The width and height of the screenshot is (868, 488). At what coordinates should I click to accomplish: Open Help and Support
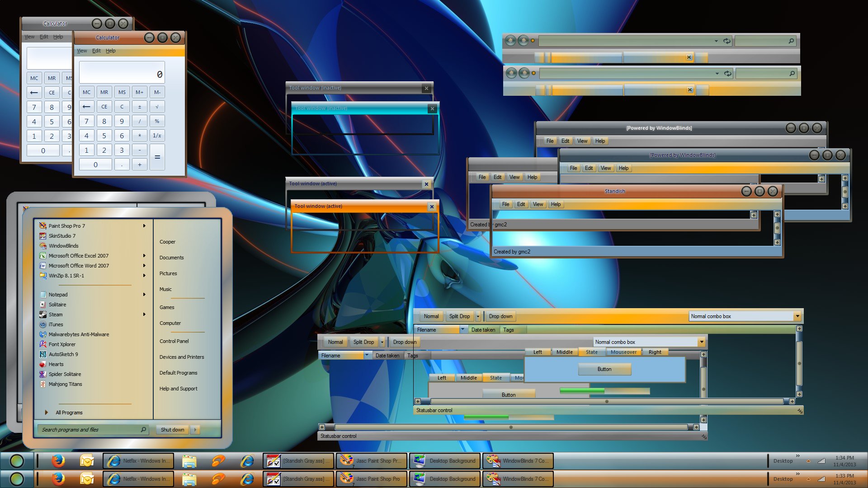[x=178, y=389]
